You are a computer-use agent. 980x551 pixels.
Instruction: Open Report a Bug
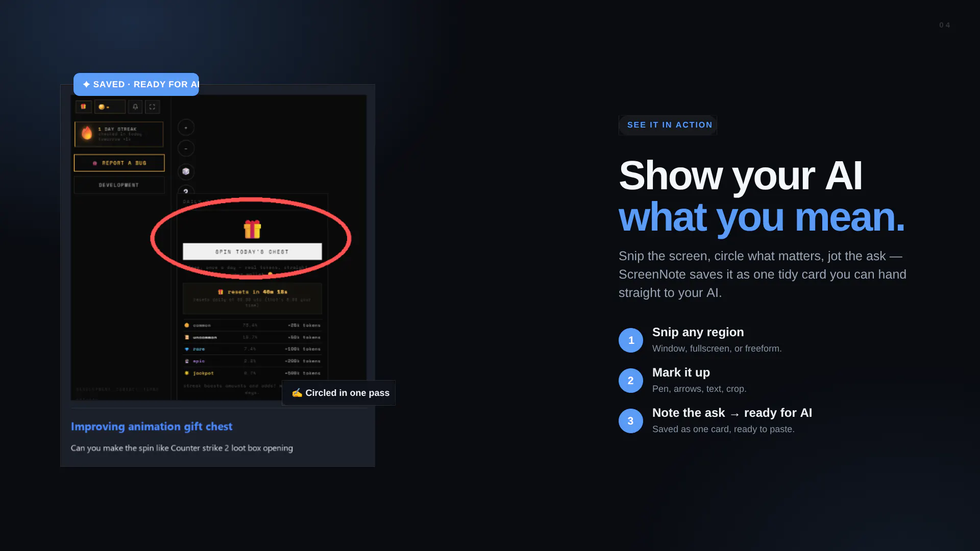click(x=119, y=163)
